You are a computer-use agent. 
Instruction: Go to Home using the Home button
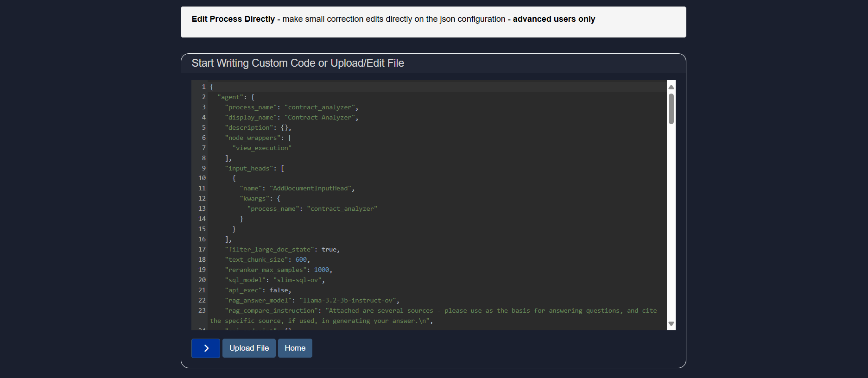click(x=295, y=348)
